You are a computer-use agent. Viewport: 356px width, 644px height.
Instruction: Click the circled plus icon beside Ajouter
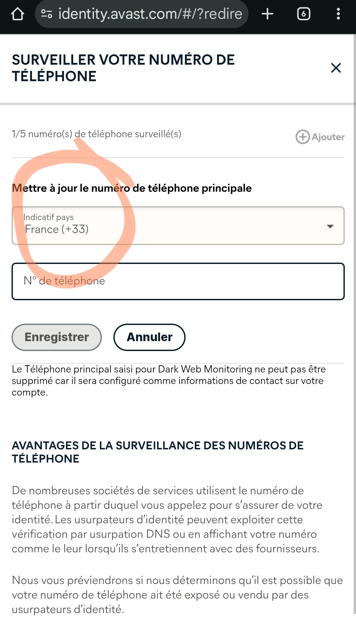[x=302, y=137]
